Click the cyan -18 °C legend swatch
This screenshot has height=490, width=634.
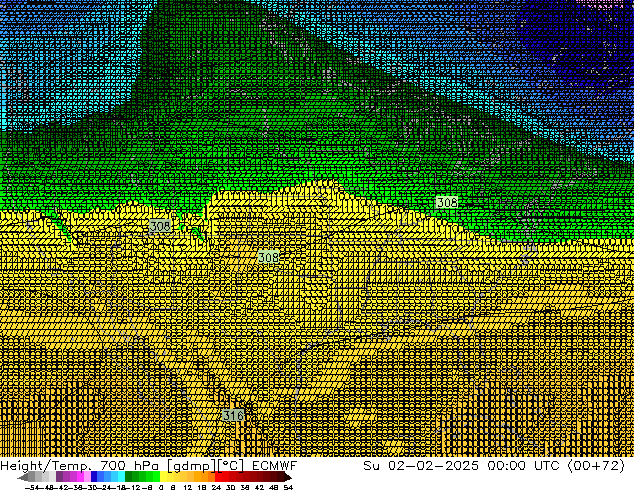tap(122, 476)
